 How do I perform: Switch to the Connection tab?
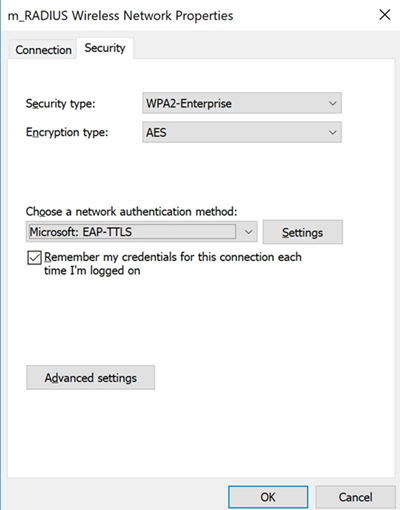pyautogui.click(x=43, y=50)
